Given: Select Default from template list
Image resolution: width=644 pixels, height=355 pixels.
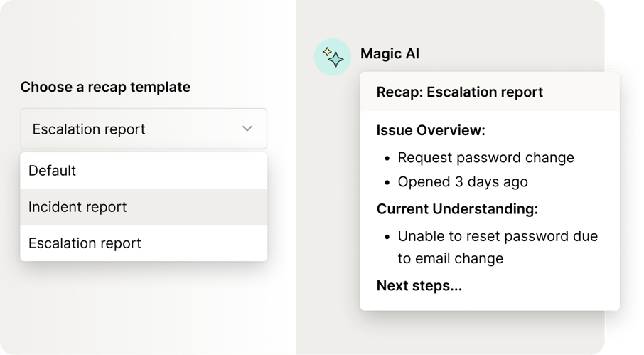Looking at the screenshot, I should [144, 171].
